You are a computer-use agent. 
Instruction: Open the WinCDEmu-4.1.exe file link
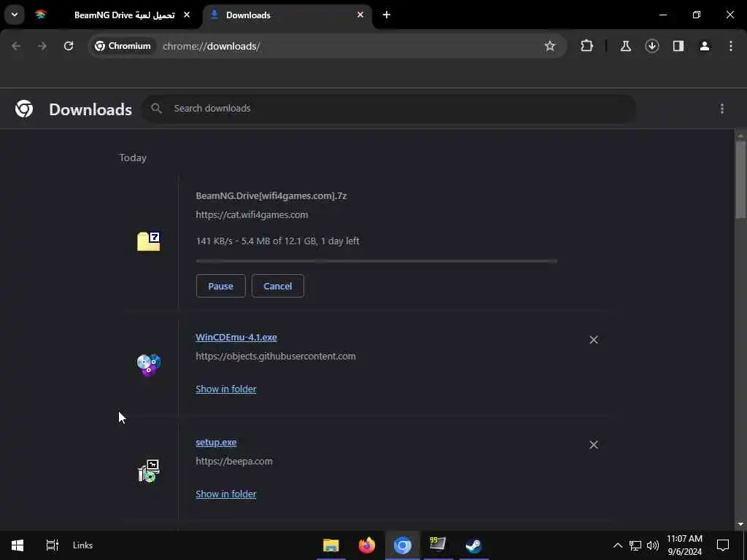point(236,337)
